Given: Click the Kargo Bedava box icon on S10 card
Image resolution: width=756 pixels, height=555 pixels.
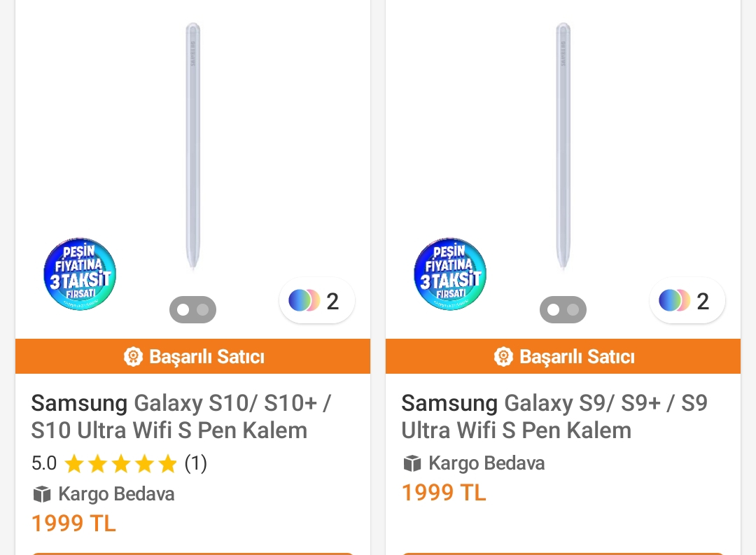Looking at the screenshot, I should (x=42, y=494).
